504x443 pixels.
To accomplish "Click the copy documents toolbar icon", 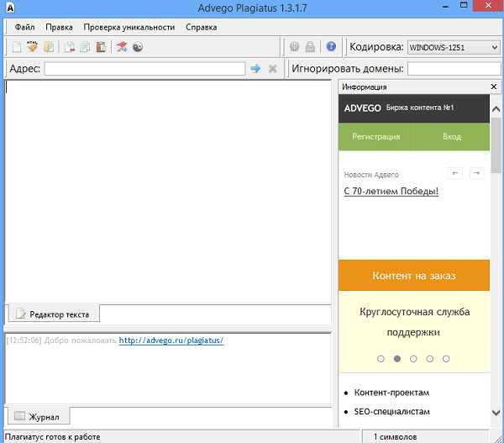I will click(x=85, y=47).
